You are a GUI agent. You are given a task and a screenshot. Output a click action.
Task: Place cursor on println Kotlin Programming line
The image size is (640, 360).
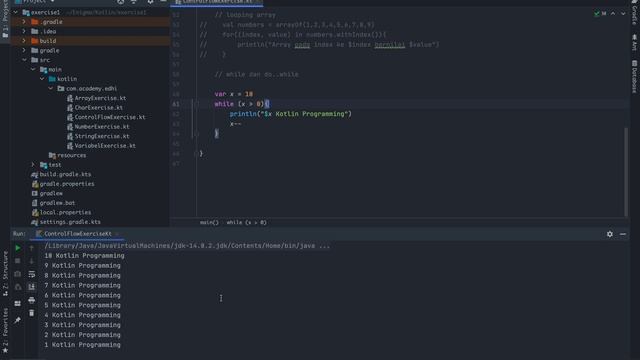coord(290,114)
